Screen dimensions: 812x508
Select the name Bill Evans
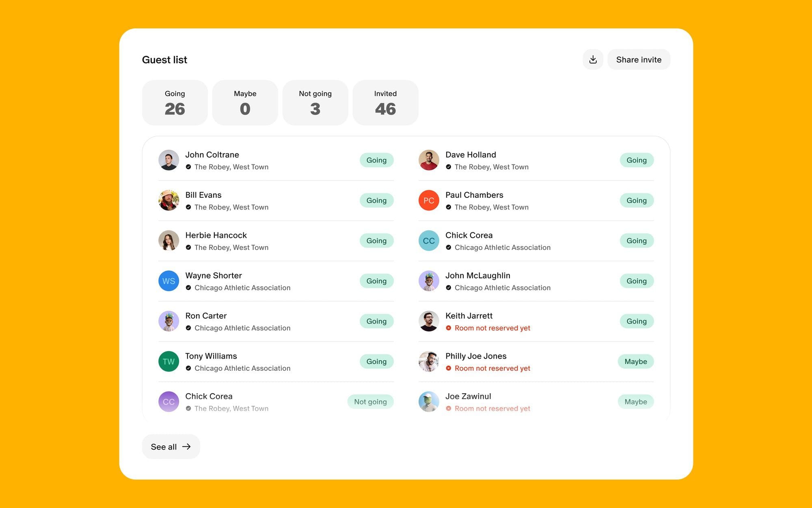coord(203,195)
